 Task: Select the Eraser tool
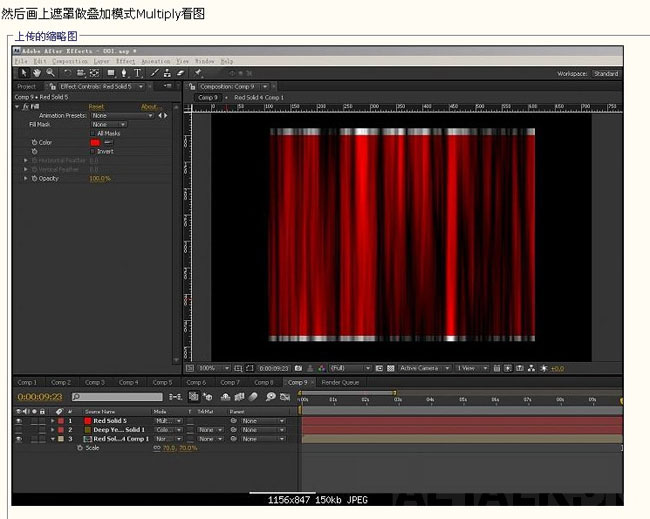[180, 73]
